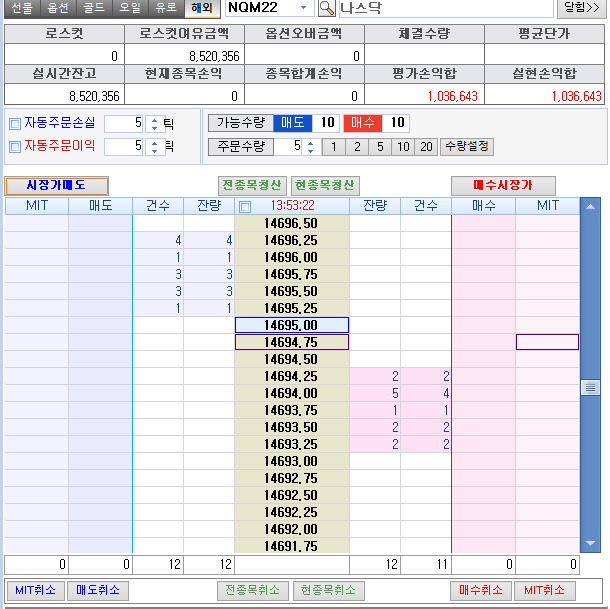Click the 매수취소 buy cancel button
The width and height of the screenshot is (610, 609).
point(480,591)
